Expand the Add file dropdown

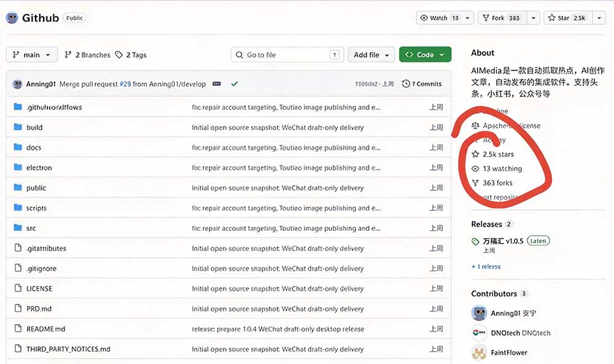click(371, 55)
